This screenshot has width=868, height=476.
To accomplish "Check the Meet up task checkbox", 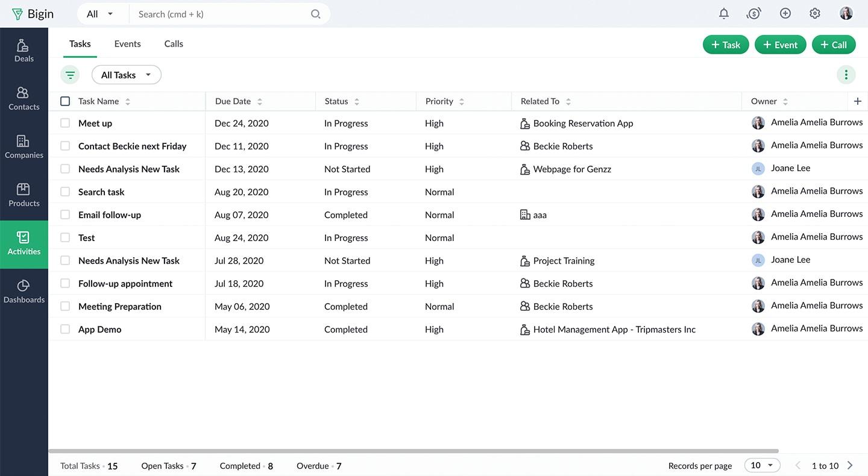I will [x=65, y=123].
